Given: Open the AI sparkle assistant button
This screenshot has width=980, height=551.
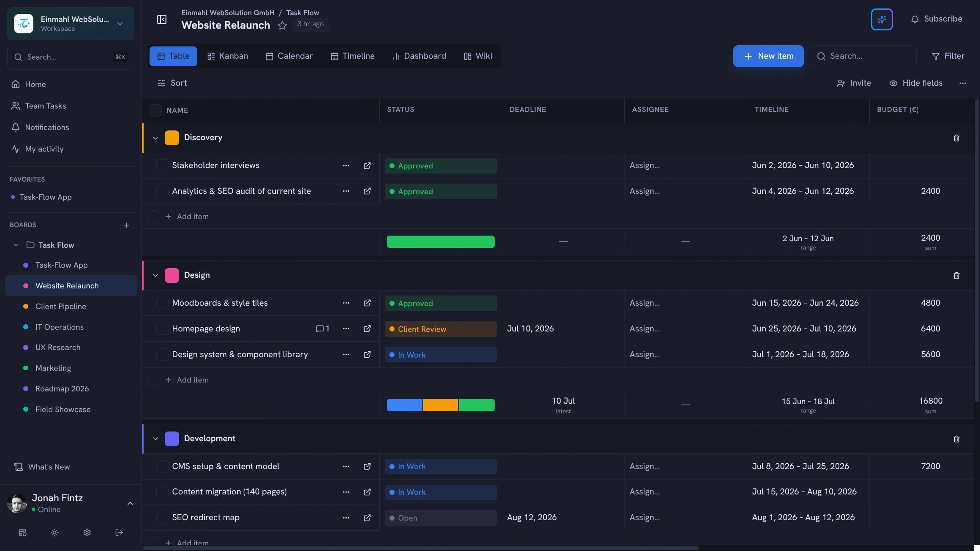Looking at the screenshot, I should [x=882, y=19].
